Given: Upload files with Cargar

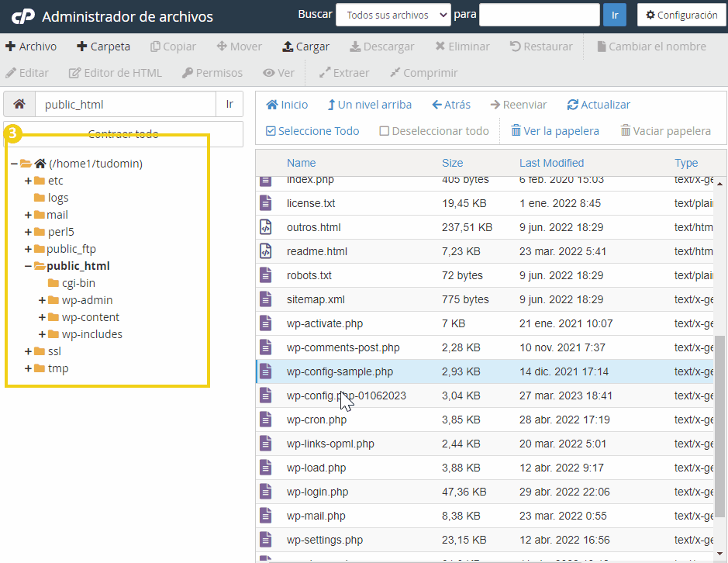Looking at the screenshot, I should point(306,47).
